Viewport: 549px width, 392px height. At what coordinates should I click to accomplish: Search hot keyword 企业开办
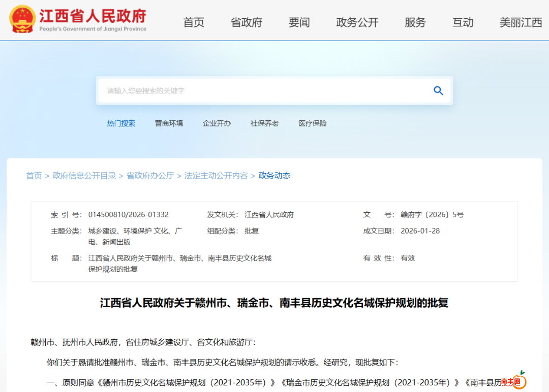217,123
